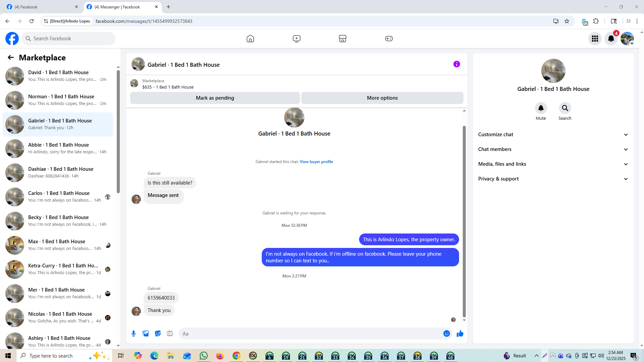Click the Mark as pending button
644x362 pixels.
click(215, 98)
